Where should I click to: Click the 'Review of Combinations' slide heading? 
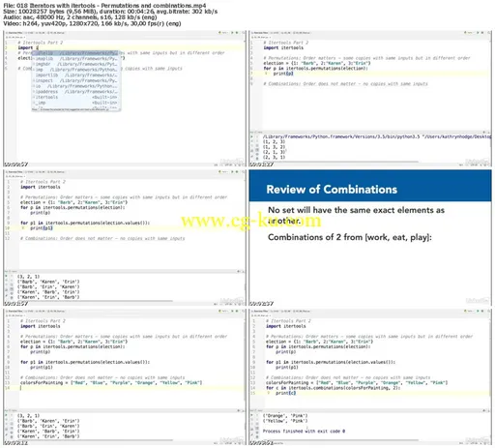pos(332,190)
